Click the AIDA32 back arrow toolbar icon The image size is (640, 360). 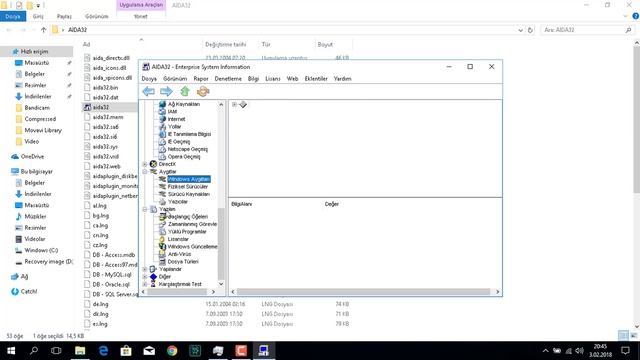(148, 91)
